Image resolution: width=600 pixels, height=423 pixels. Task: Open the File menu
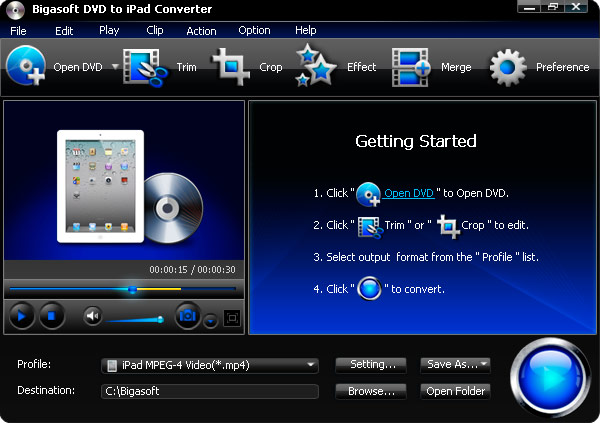click(18, 31)
